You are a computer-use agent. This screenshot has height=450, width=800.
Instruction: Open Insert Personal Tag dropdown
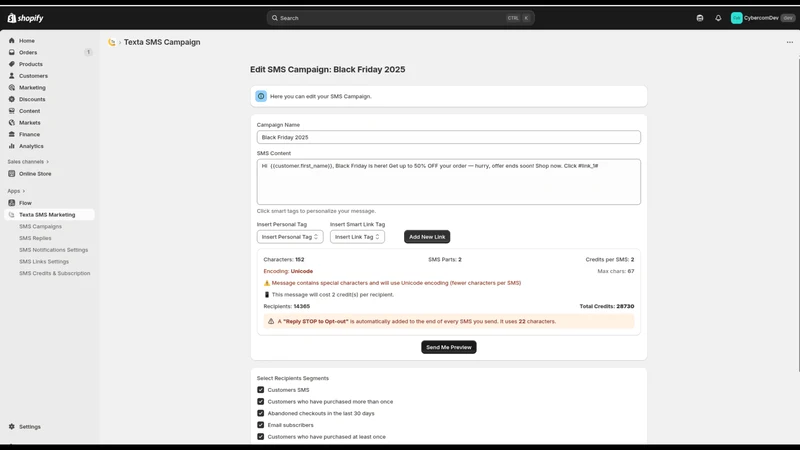pos(290,237)
